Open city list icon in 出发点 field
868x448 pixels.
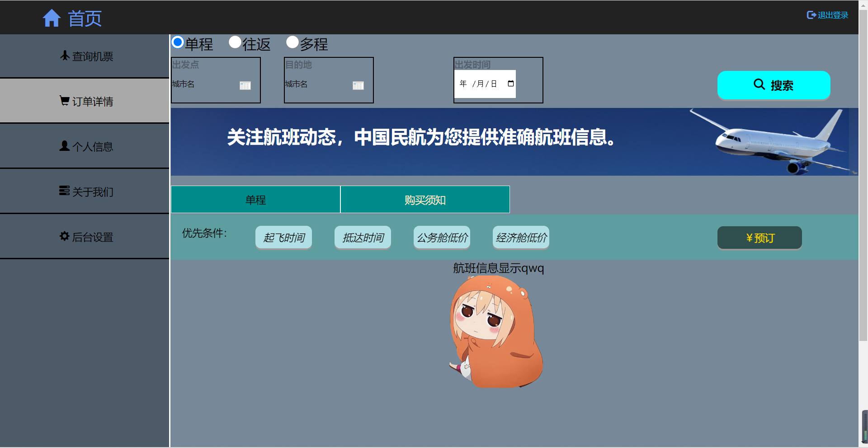[x=245, y=85]
